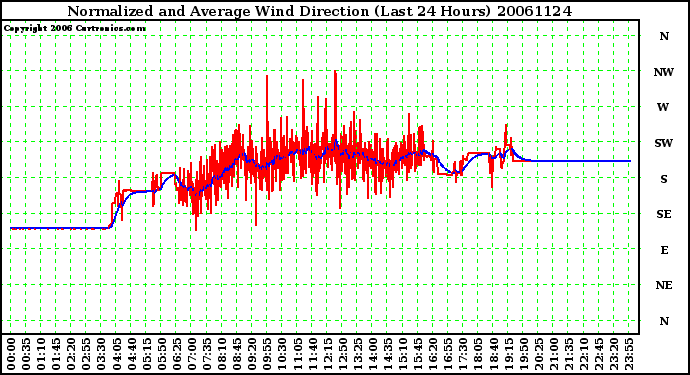Click the 09:20 time axis label
This screenshot has width=690, height=375.
pyautogui.click(x=253, y=354)
